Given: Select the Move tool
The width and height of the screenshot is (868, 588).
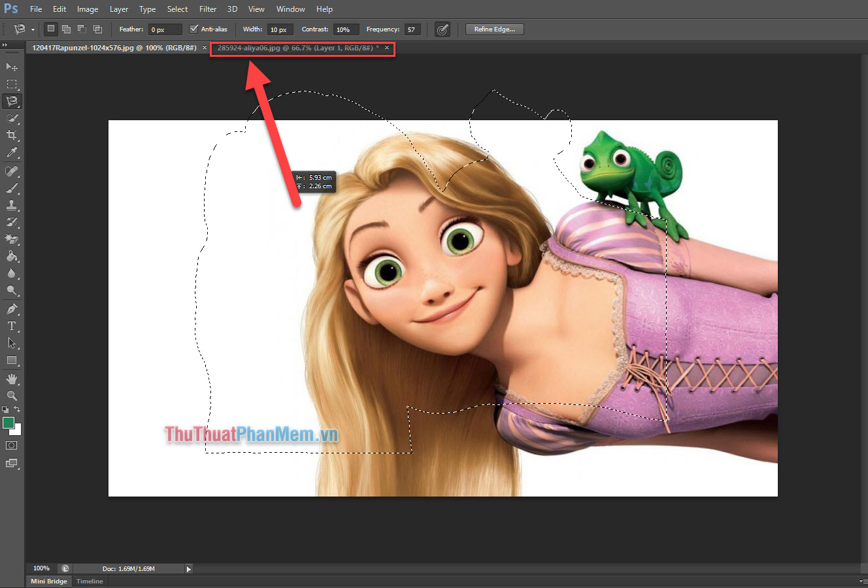Looking at the screenshot, I should (x=12, y=67).
